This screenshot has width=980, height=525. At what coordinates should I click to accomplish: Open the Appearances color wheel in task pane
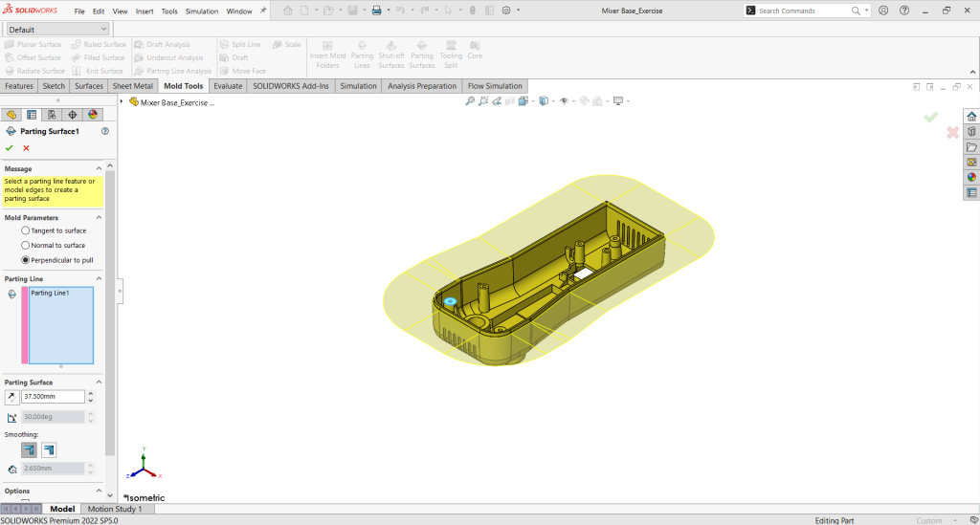pyautogui.click(x=971, y=176)
